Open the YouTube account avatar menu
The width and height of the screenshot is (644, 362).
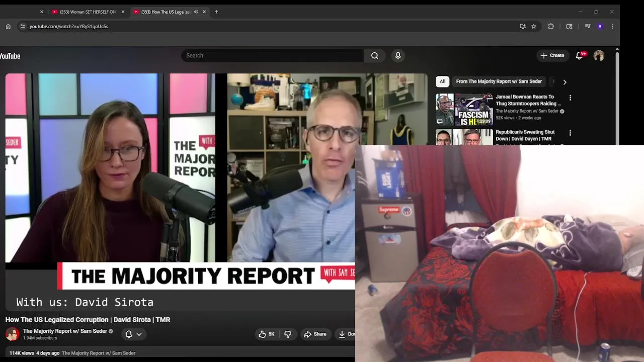(599, 56)
